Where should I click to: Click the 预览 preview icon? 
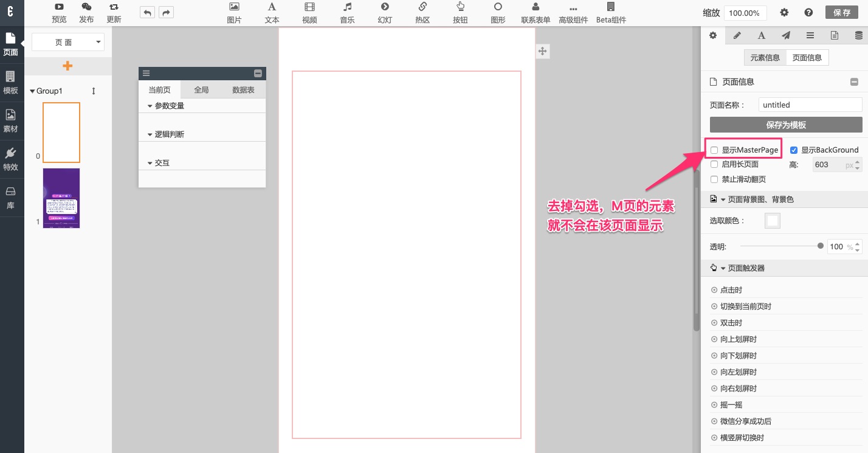point(59,7)
